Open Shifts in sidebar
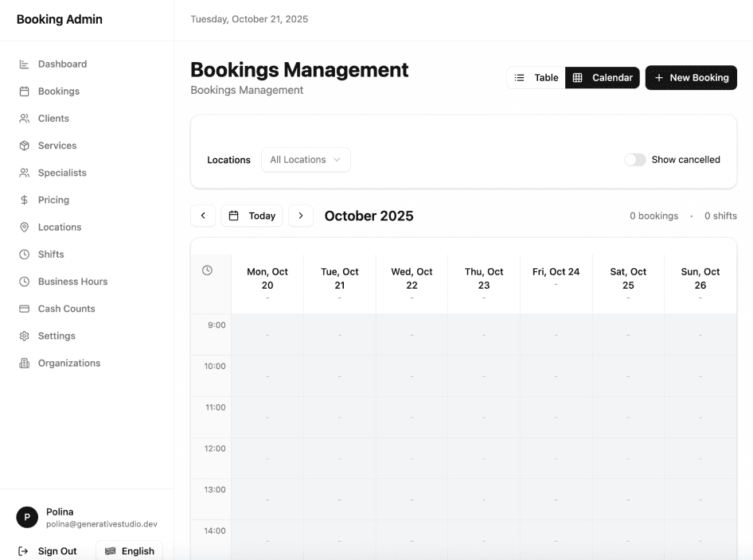Viewport: 753px width, 560px height. click(51, 255)
